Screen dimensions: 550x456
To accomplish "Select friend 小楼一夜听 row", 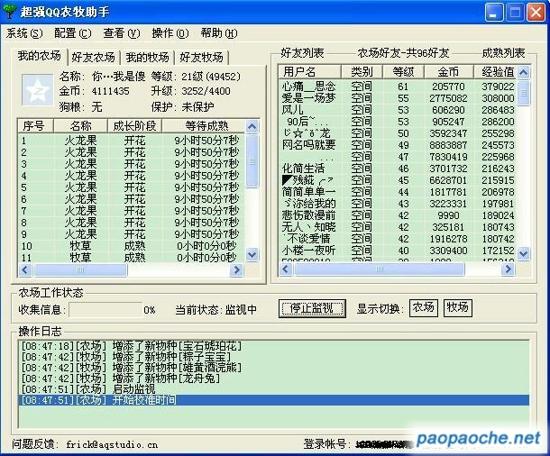I will point(398,250).
